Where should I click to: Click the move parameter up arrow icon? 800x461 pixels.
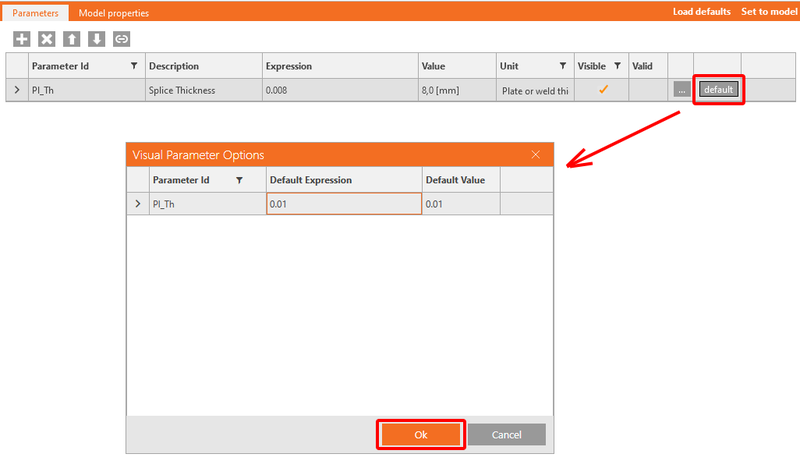coord(71,39)
